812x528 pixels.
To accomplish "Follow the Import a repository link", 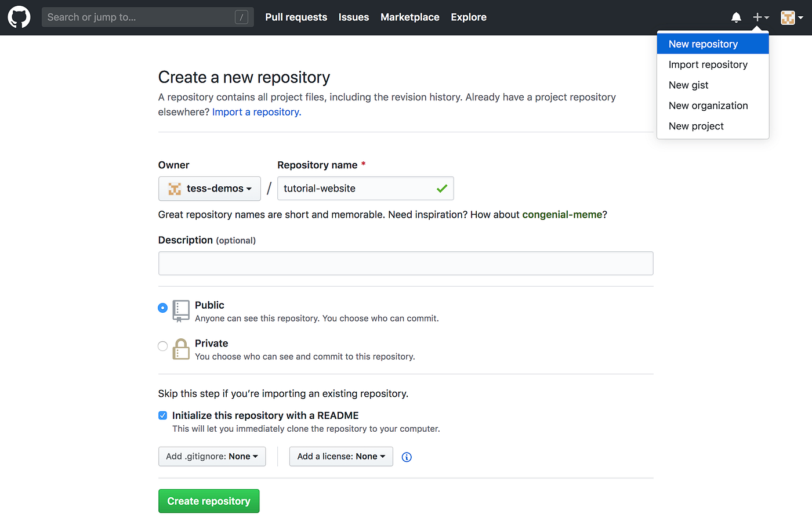I will tap(257, 112).
